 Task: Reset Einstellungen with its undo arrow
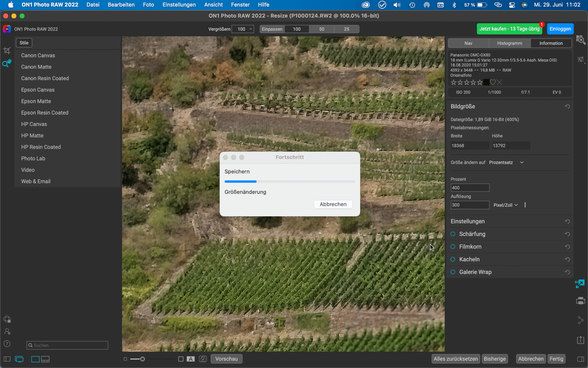point(567,221)
